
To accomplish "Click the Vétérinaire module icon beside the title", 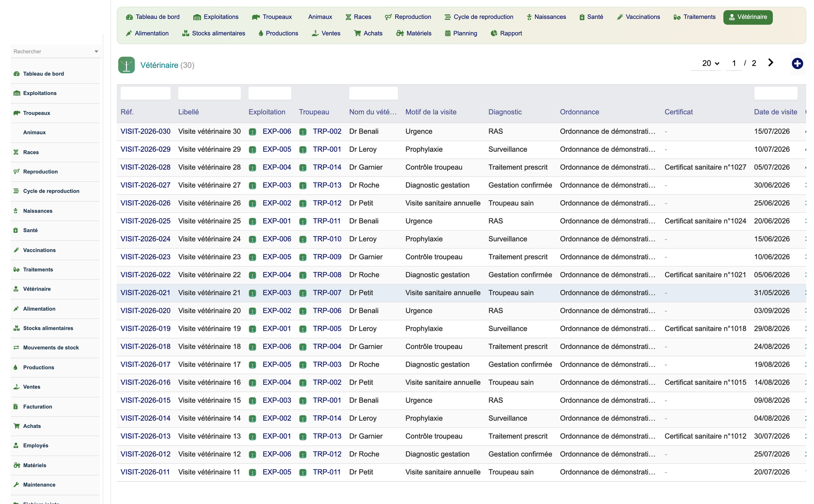I will coord(126,65).
